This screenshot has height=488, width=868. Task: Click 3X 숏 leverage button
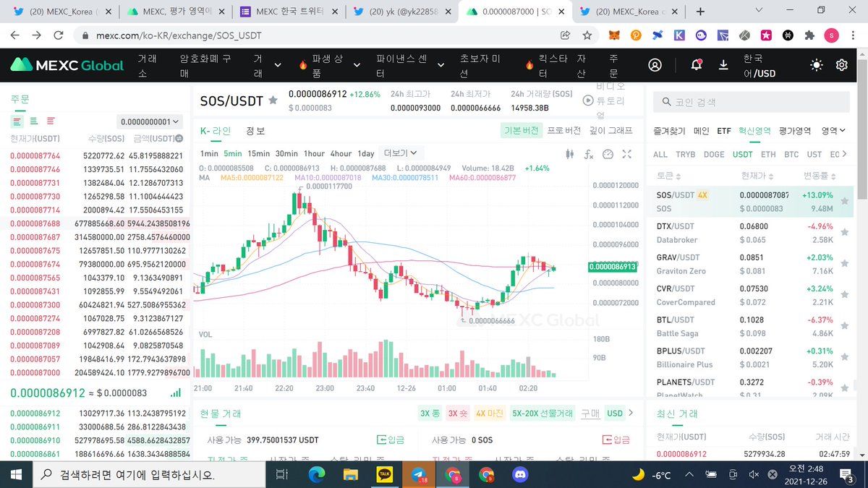(458, 414)
